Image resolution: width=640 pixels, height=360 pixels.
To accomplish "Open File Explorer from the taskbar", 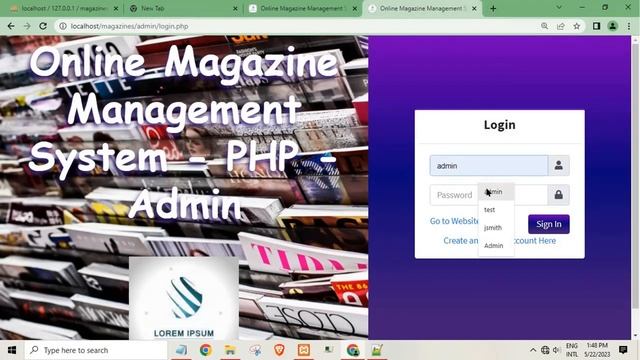I will pyautogui.click(x=230, y=350).
